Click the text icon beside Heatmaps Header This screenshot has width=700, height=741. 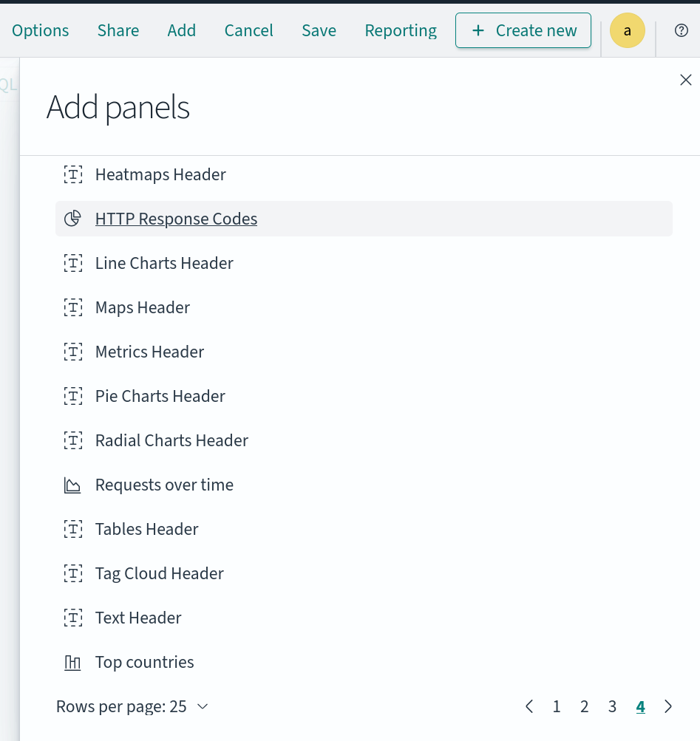(72, 175)
